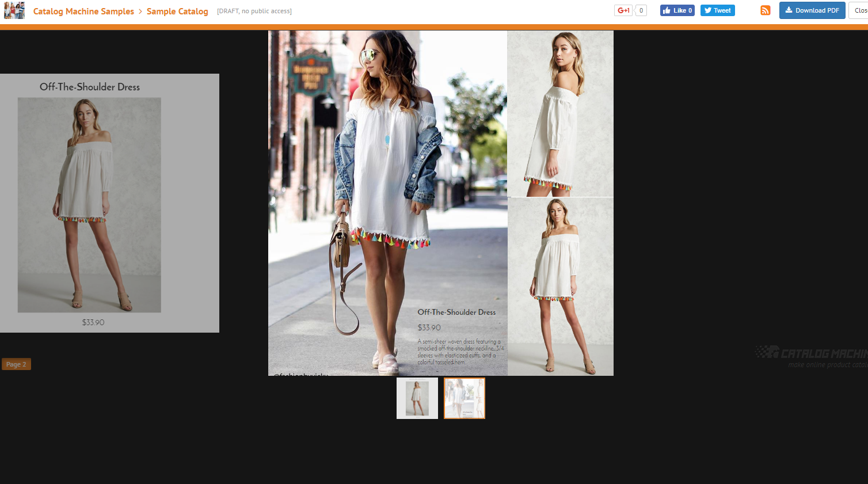Click the Download PDF icon button
This screenshot has width=868, height=484.
[812, 10]
